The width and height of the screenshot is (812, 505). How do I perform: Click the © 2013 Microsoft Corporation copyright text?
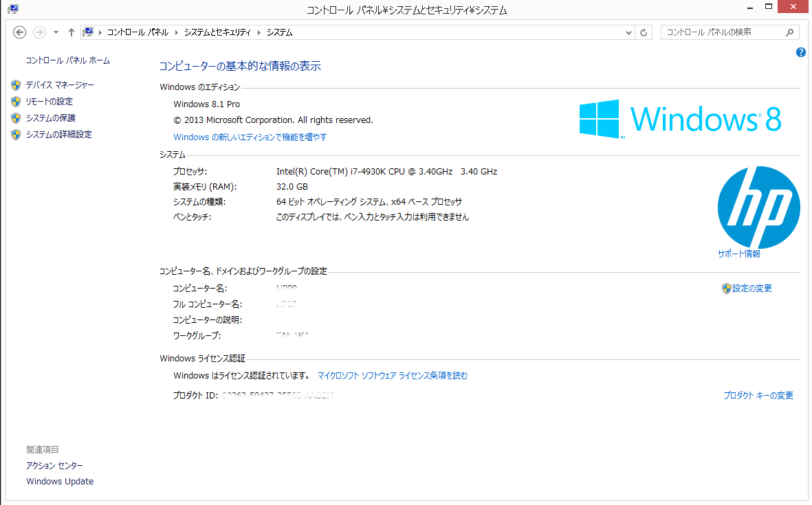coord(273,120)
